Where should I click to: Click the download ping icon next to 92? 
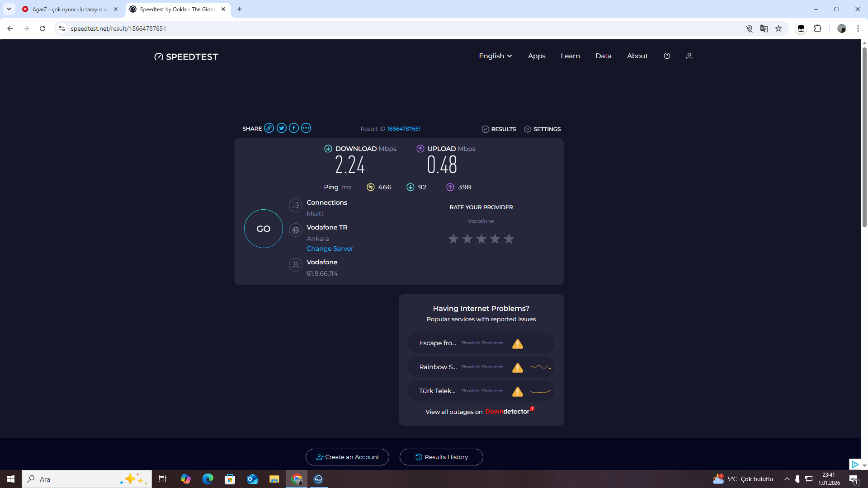point(410,187)
